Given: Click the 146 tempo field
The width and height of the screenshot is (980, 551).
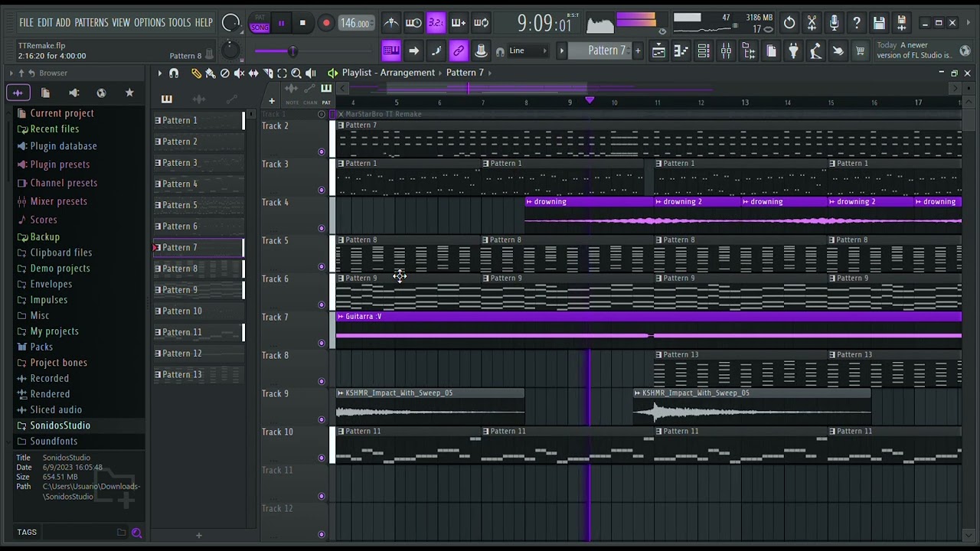Looking at the screenshot, I should click(355, 23).
